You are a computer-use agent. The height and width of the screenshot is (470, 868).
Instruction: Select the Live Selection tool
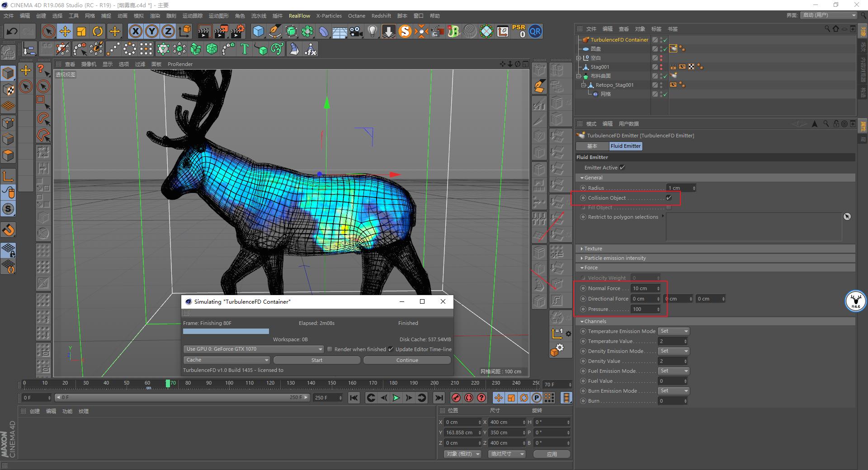[48, 32]
